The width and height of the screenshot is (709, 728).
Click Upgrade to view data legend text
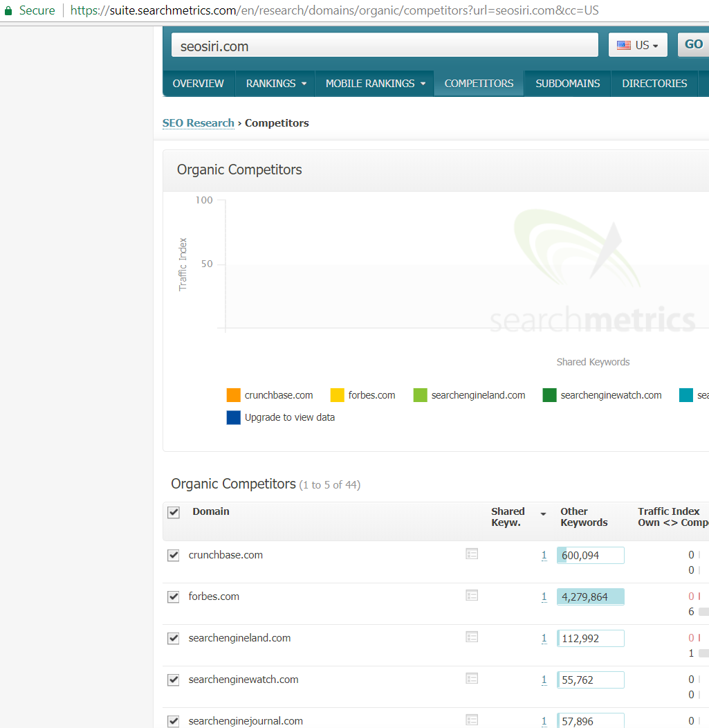pyautogui.click(x=290, y=417)
